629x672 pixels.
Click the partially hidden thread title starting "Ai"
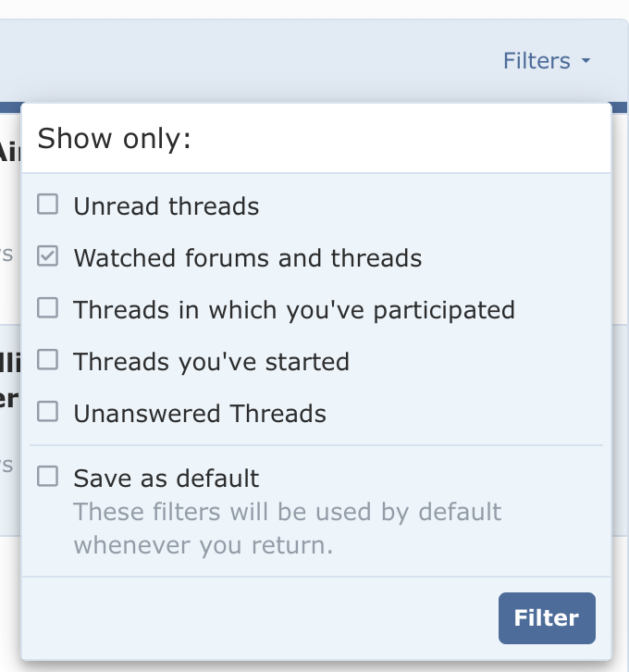(9, 151)
